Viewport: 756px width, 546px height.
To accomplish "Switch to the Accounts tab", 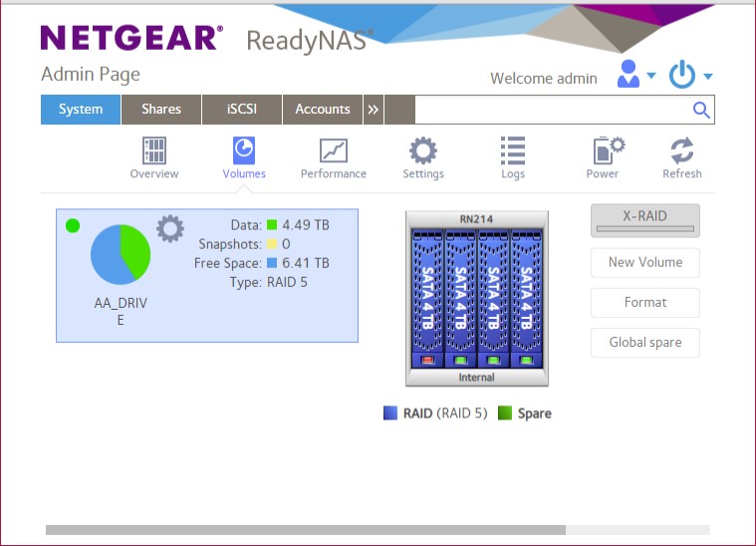I will click(x=323, y=110).
